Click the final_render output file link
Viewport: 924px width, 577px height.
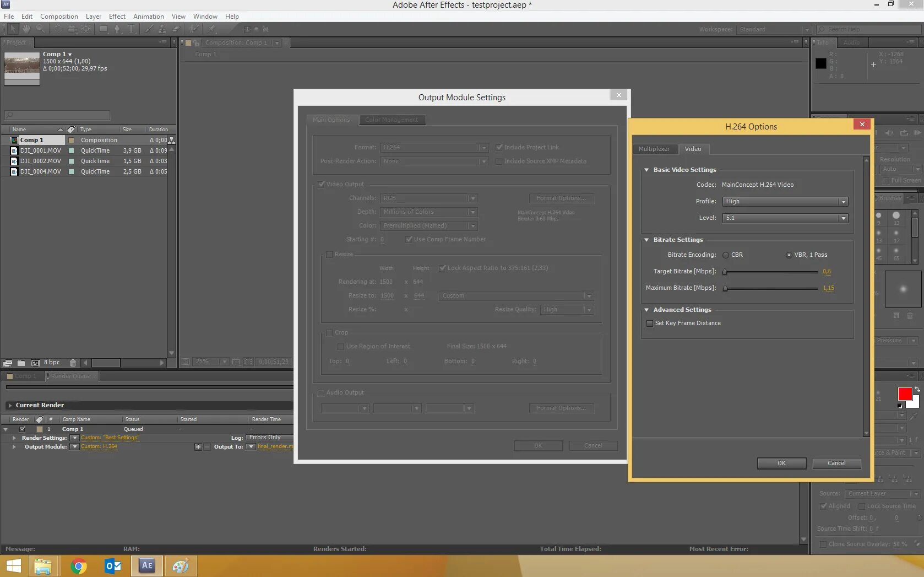[275, 447]
